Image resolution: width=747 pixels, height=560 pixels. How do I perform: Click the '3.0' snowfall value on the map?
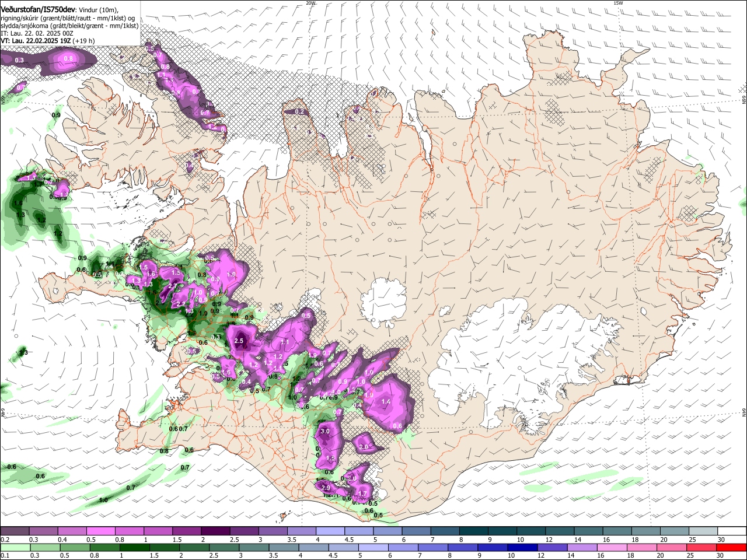click(x=325, y=431)
